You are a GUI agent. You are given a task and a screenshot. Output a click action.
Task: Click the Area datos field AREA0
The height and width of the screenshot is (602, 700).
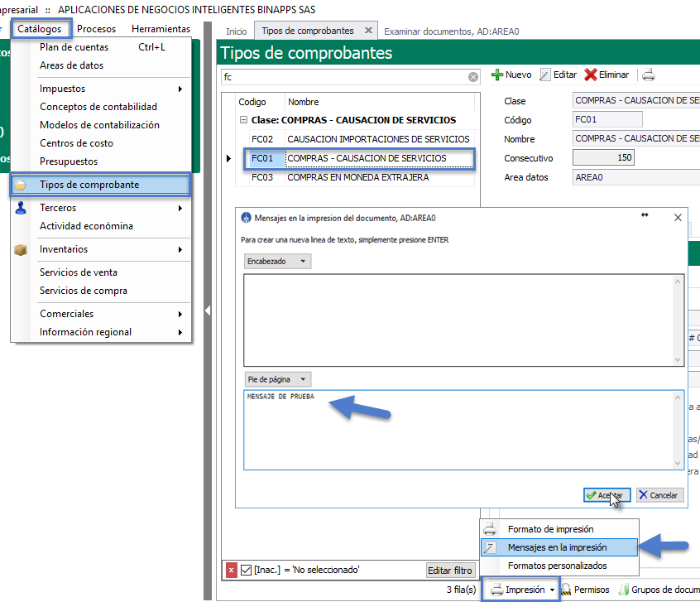(x=636, y=177)
